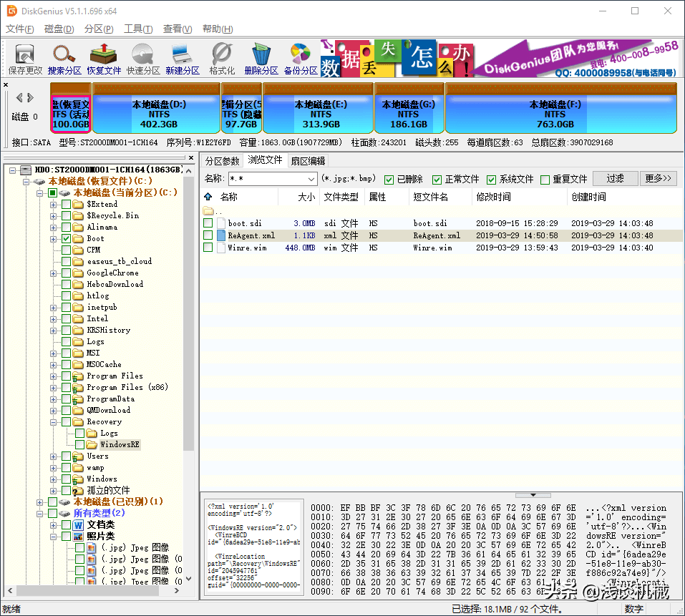Expand the GoogleChrome folder node

pyautogui.click(x=53, y=273)
